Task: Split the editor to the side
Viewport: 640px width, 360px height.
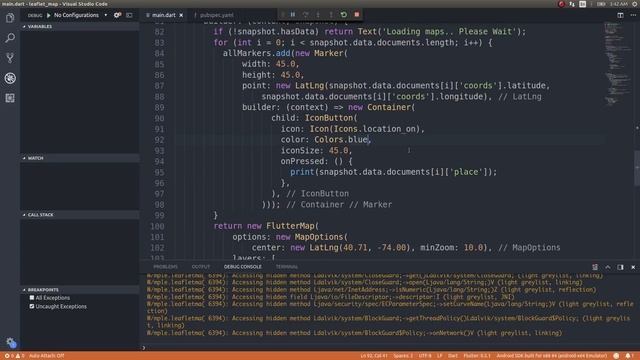Action: pyautogui.click(x=620, y=15)
